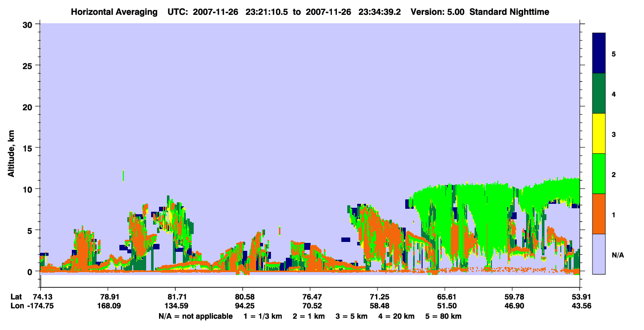644x330 pixels.
Task: Click the colorbar label '3'
Action: point(614,135)
